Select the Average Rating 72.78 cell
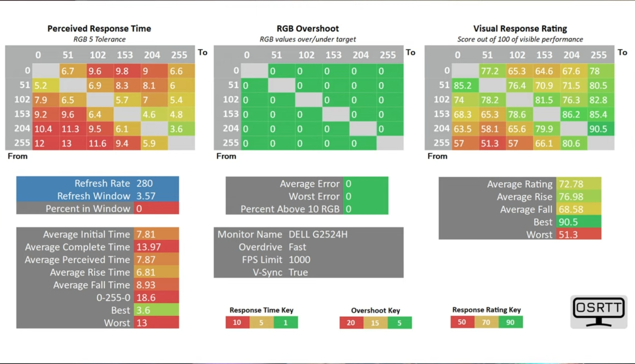This screenshot has height=364, width=635. pos(578,184)
